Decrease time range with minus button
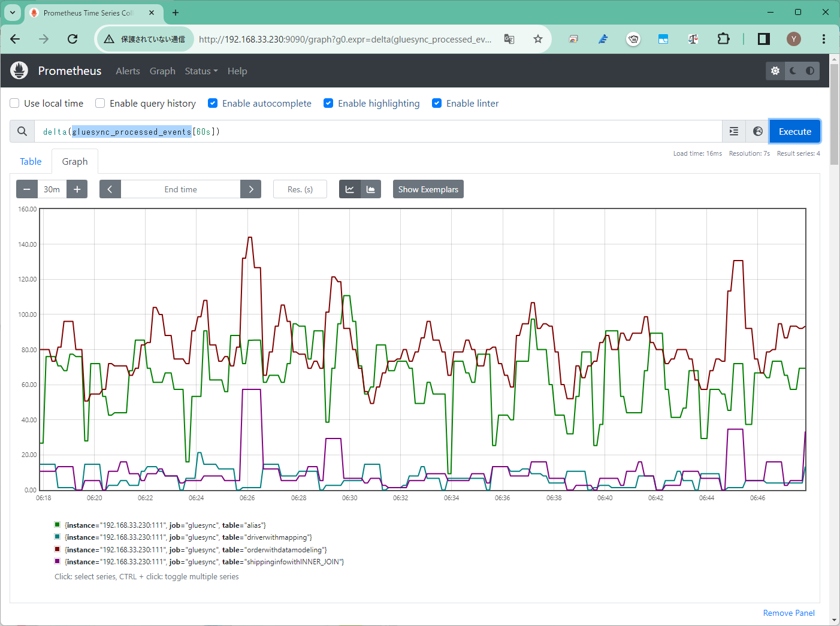 point(27,189)
